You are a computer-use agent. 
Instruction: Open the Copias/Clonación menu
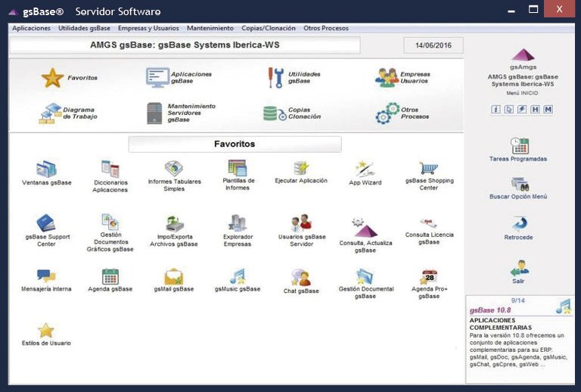269,28
